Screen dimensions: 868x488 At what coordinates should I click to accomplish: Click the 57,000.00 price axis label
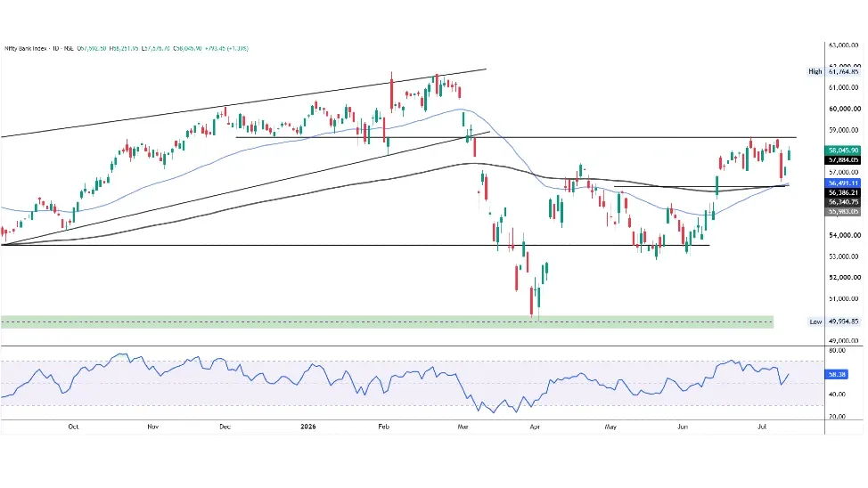pos(844,172)
